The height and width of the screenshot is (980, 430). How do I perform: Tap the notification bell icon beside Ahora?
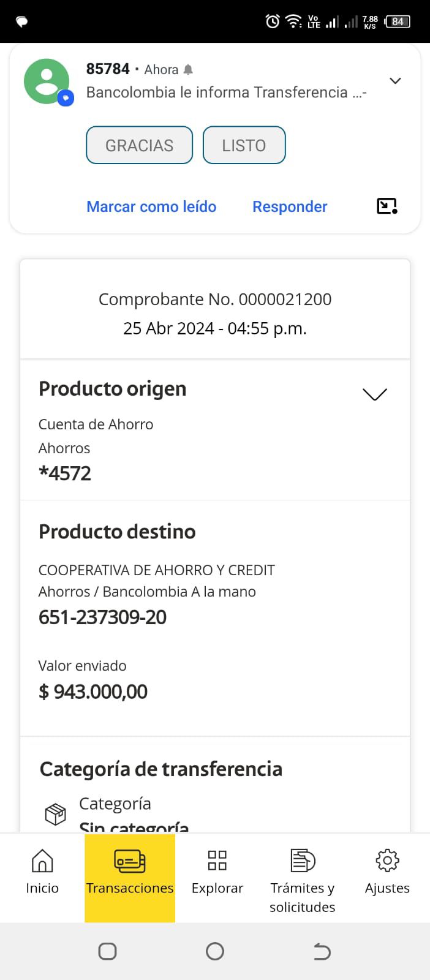[x=188, y=70]
